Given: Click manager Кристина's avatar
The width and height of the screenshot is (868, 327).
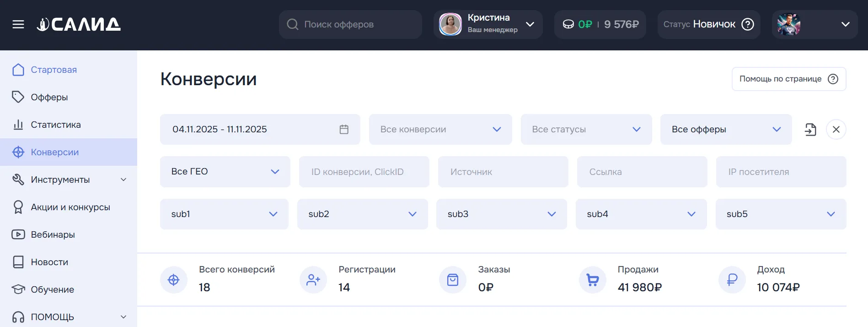Looking at the screenshot, I should point(450,24).
